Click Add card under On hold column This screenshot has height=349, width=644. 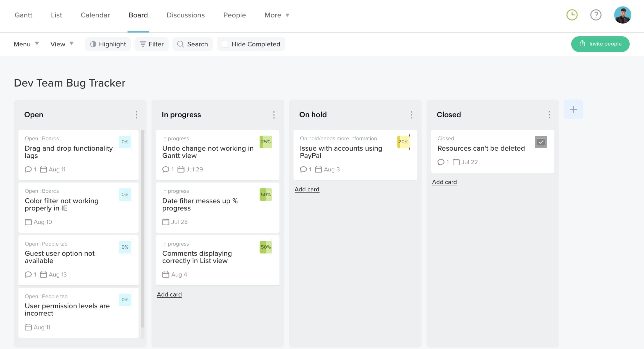(x=307, y=189)
